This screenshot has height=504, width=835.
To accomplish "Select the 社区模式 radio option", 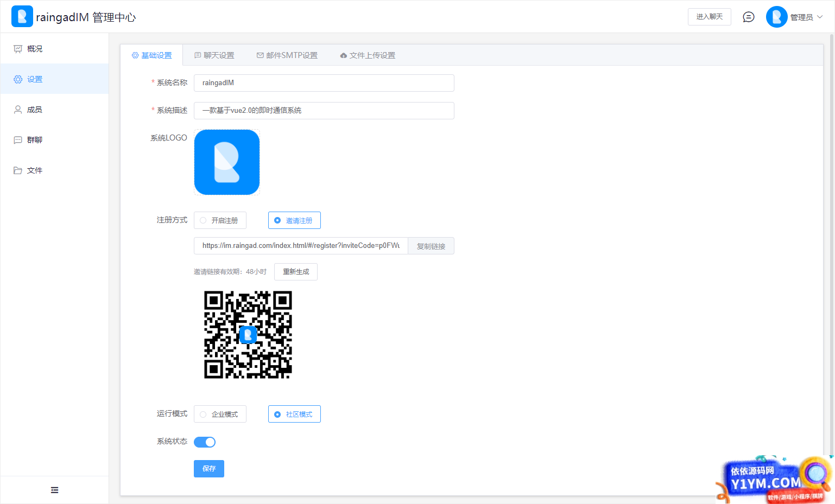I will (x=294, y=414).
